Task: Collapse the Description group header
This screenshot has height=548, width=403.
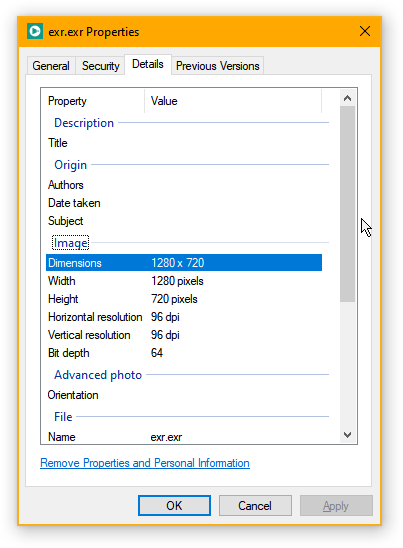Action: pyautogui.click(x=84, y=123)
